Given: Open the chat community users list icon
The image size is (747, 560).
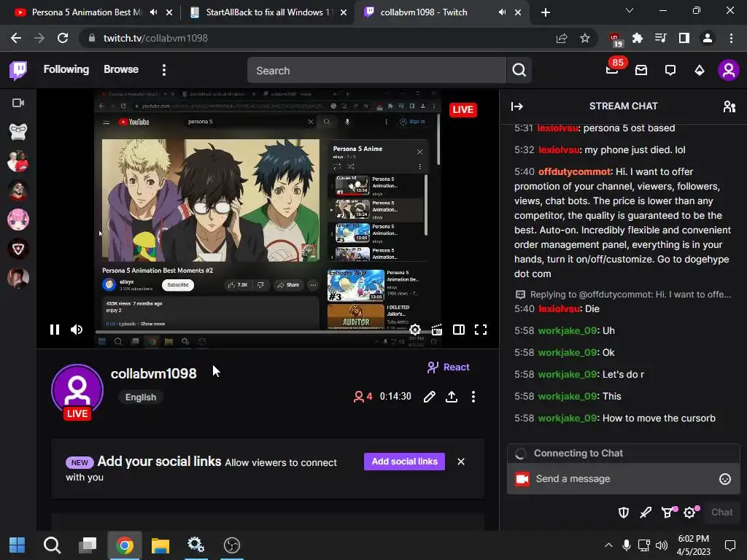Looking at the screenshot, I should click(x=729, y=106).
